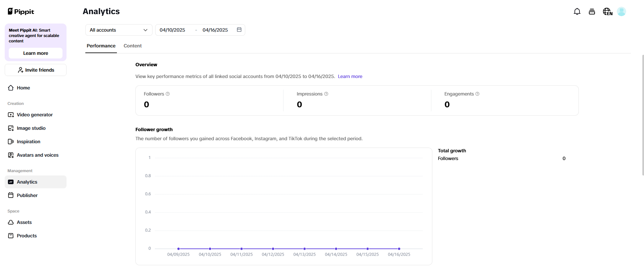
Task: Click the Learn more button in promo card
Action: point(36,53)
